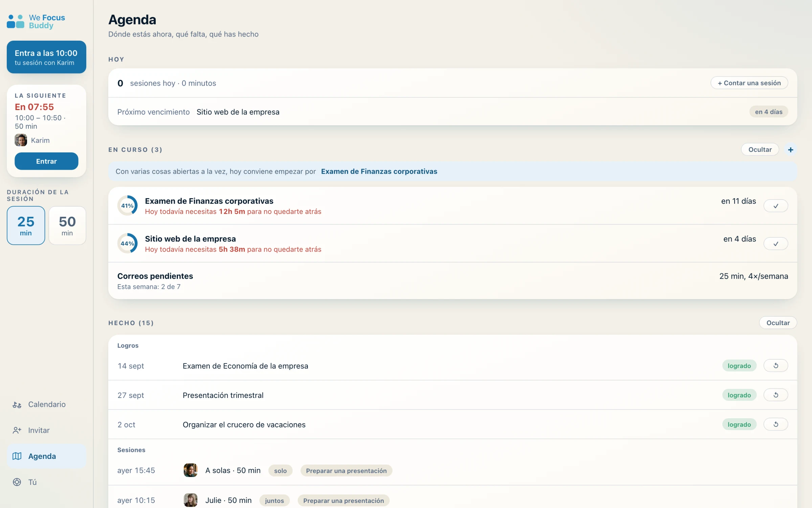Select the 25 min session duration
812x508 pixels.
(26, 225)
